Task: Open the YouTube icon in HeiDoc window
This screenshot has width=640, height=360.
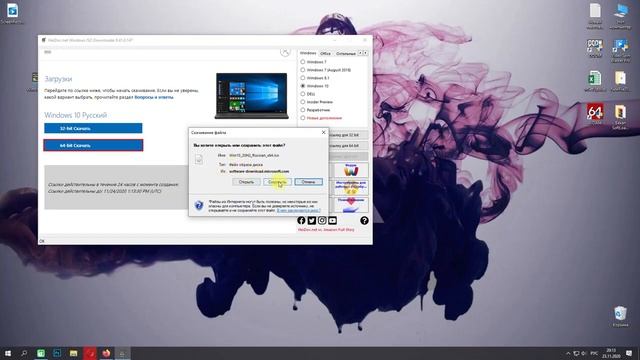Action: (x=333, y=220)
